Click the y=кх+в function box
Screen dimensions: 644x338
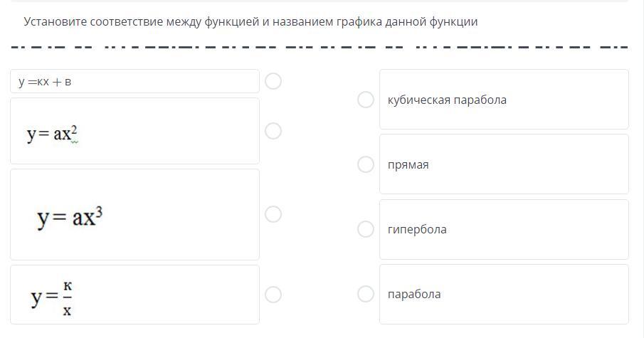click(x=134, y=81)
